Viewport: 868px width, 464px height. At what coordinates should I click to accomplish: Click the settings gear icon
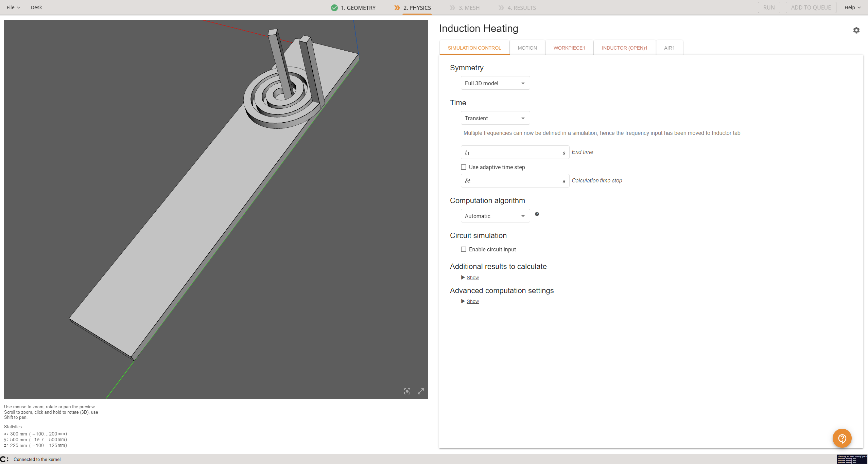[856, 30]
